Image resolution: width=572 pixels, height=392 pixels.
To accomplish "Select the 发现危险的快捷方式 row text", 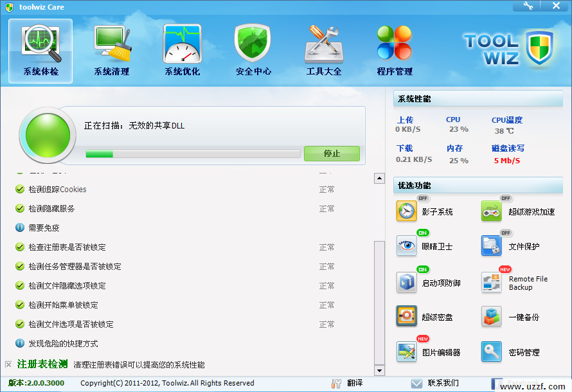I will pyautogui.click(x=63, y=344).
